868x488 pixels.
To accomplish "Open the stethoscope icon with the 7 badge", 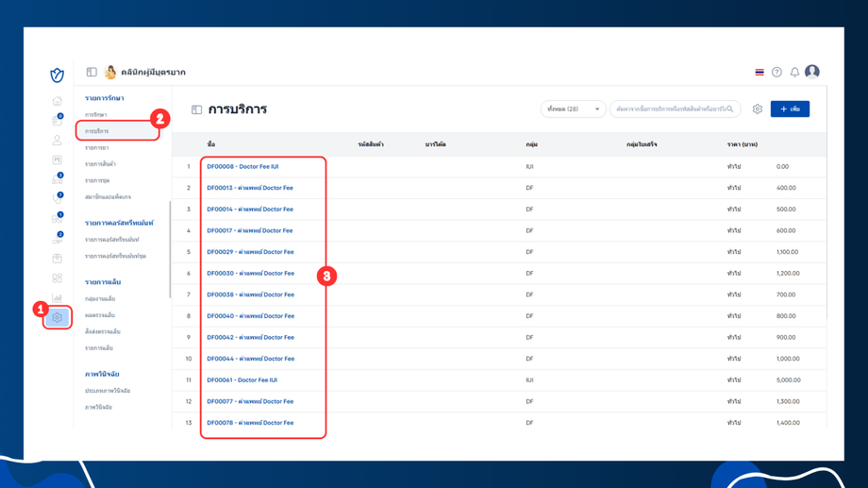I will tap(57, 199).
